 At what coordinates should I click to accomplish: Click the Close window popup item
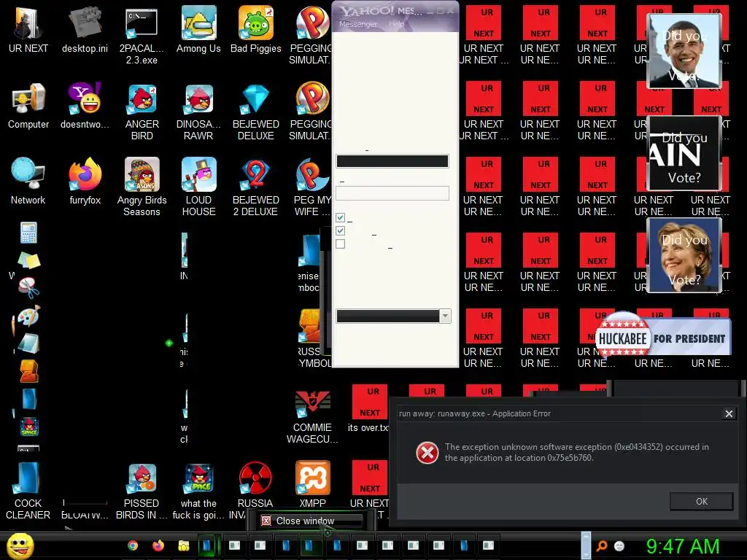310,521
